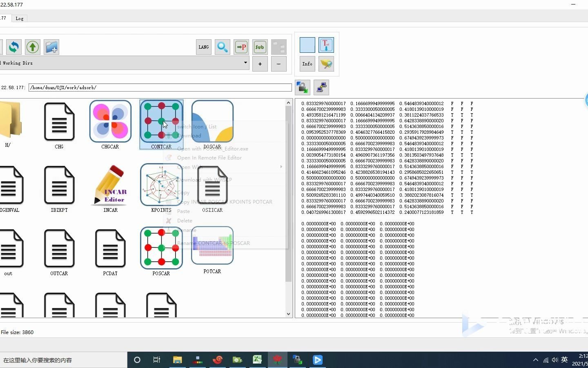This screenshot has height=368, width=588.
Task: Expand the Working Dirs dropdown
Action: tap(245, 63)
